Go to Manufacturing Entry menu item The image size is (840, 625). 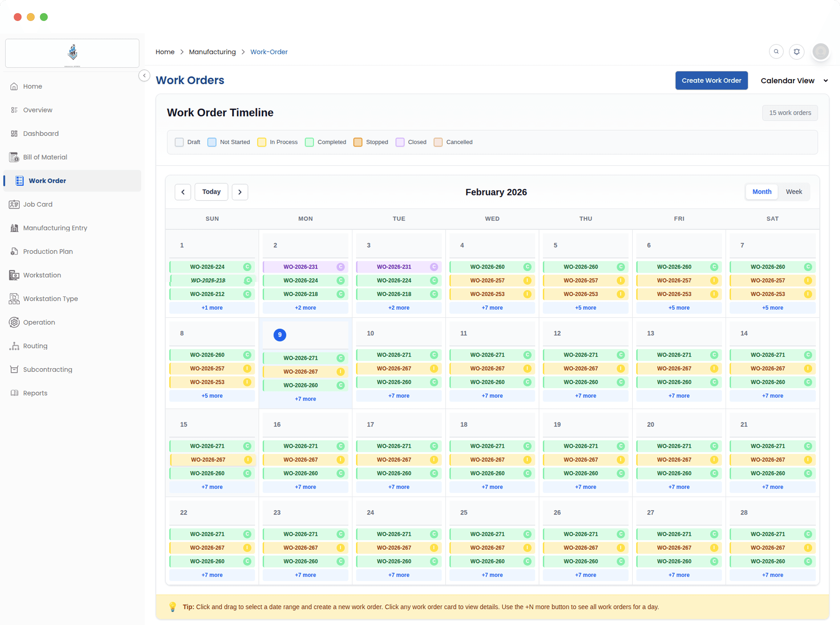(55, 228)
